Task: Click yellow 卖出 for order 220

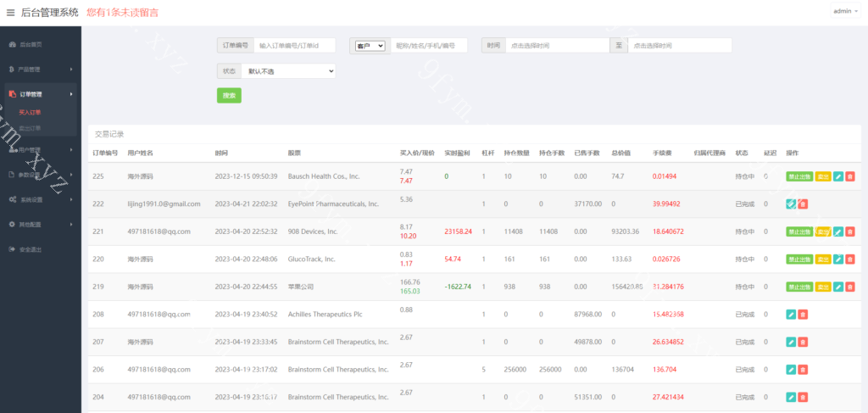Action: [x=823, y=260]
